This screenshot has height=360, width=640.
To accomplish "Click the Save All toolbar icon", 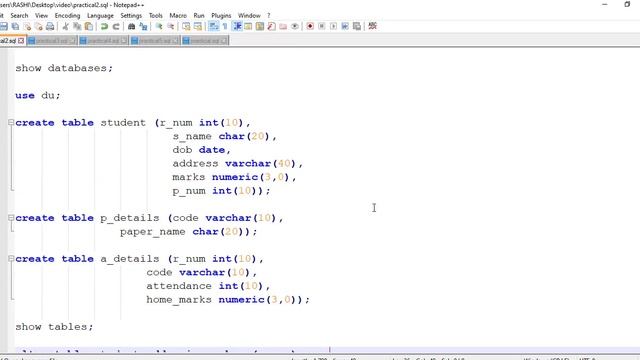I will coord(16,27).
